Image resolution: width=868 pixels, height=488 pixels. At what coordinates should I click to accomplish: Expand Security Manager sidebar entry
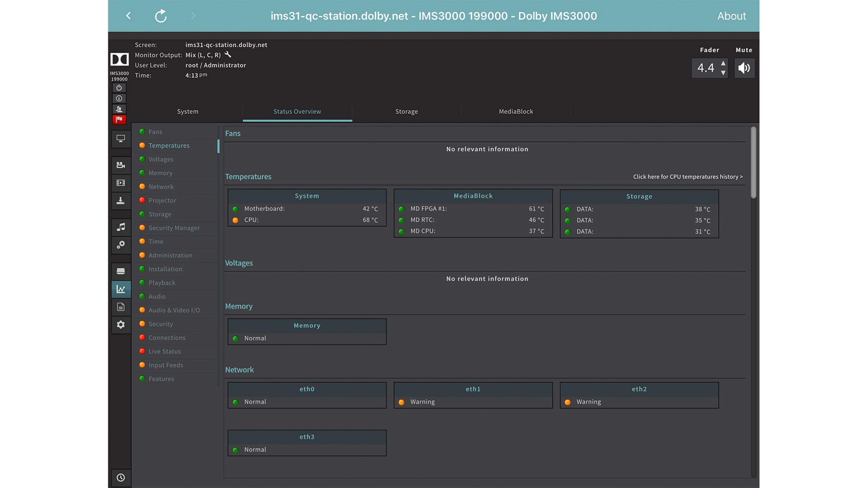point(174,228)
